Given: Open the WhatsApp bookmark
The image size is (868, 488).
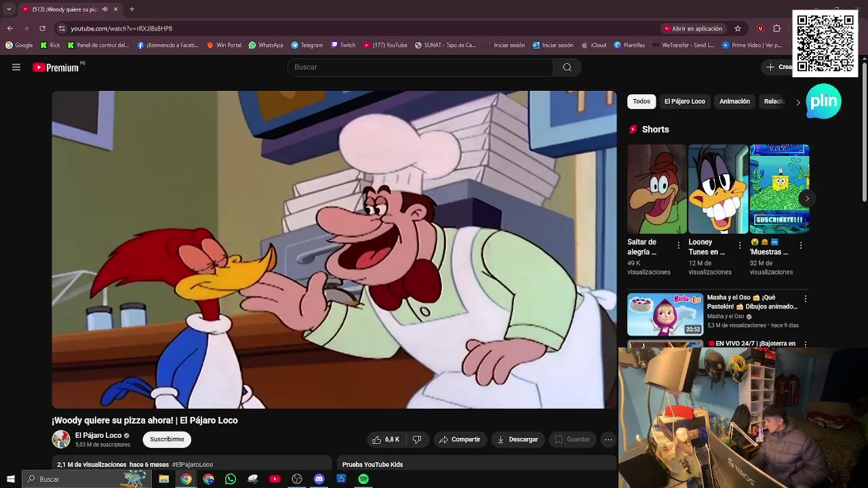Looking at the screenshot, I should [266, 45].
